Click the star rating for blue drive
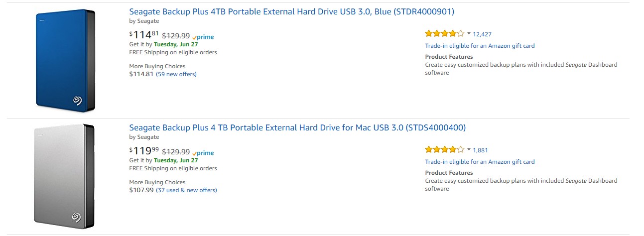 tap(444, 34)
